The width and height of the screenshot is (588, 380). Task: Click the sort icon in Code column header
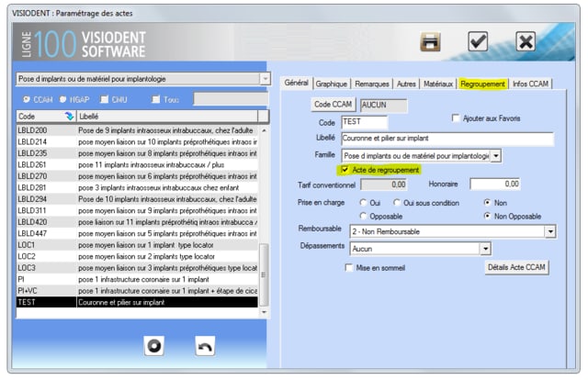pyautogui.click(x=69, y=117)
